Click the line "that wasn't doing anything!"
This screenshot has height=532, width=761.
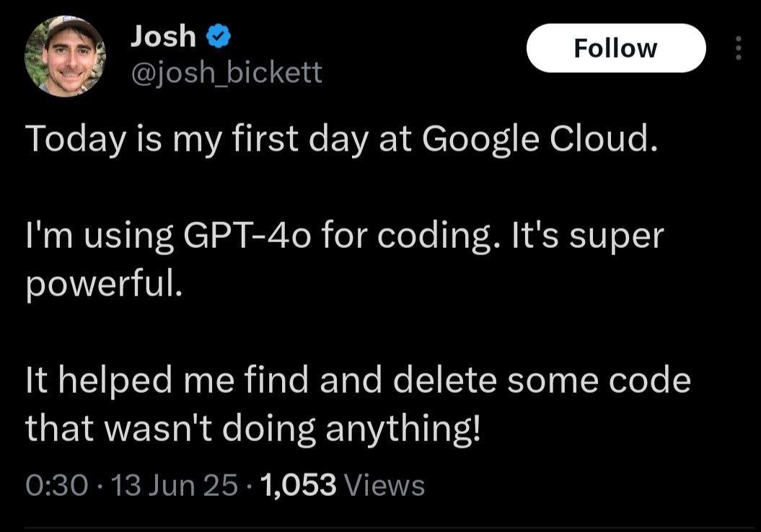tap(252, 428)
